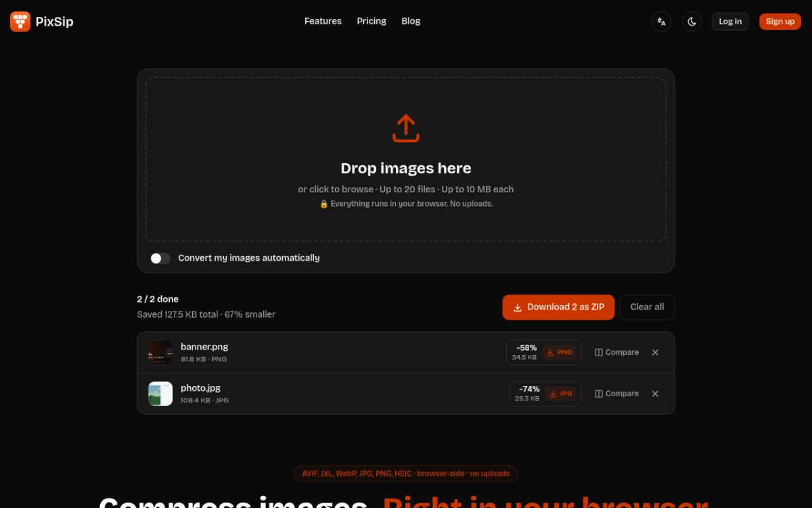
Task: Click Everything runs in your browser note
Action: coord(406,204)
